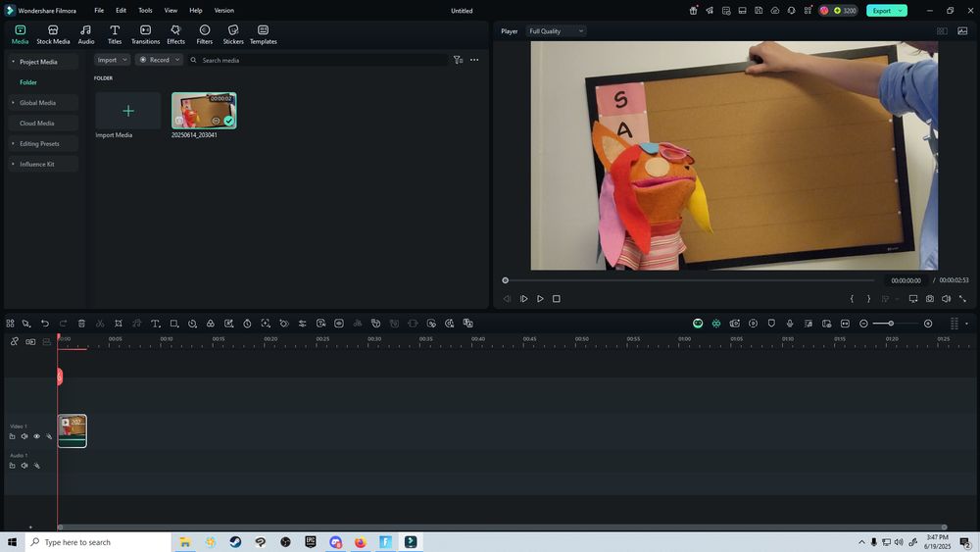Click the voiceover microphone icon

(790, 324)
